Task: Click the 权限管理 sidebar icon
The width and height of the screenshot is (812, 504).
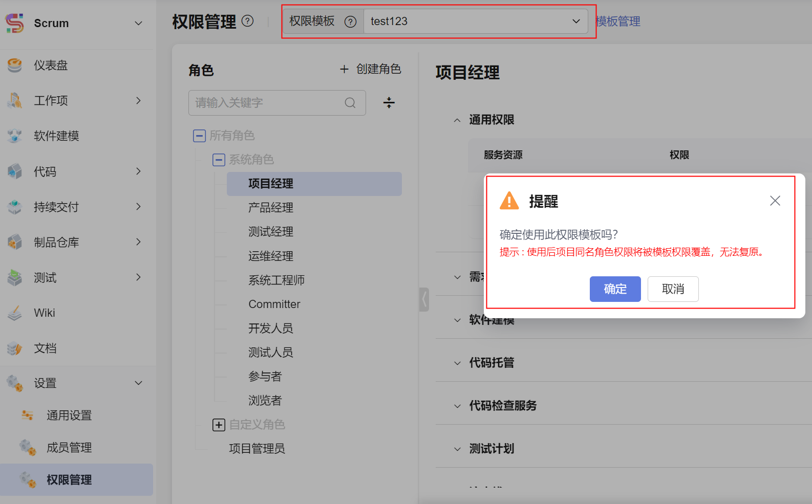Action: (x=28, y=480)
